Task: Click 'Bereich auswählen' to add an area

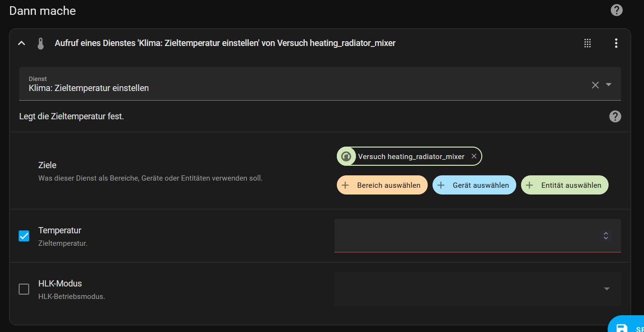Action: 382,185
